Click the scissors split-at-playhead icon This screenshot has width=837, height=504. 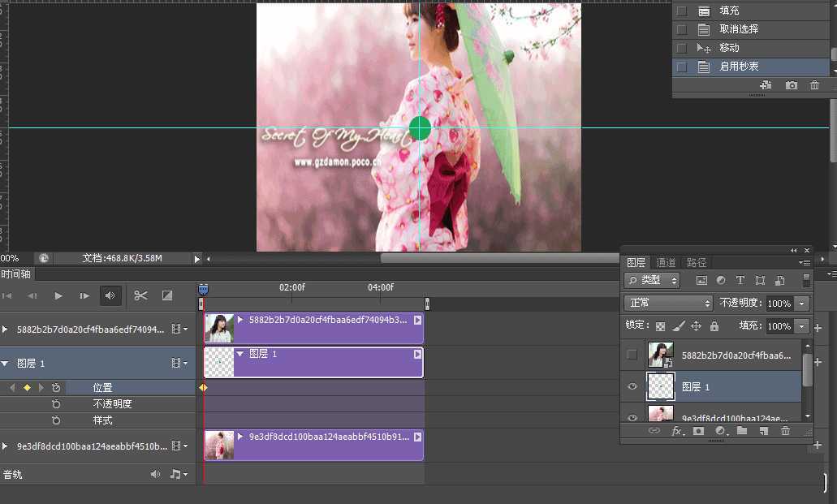tap(140, 295)
